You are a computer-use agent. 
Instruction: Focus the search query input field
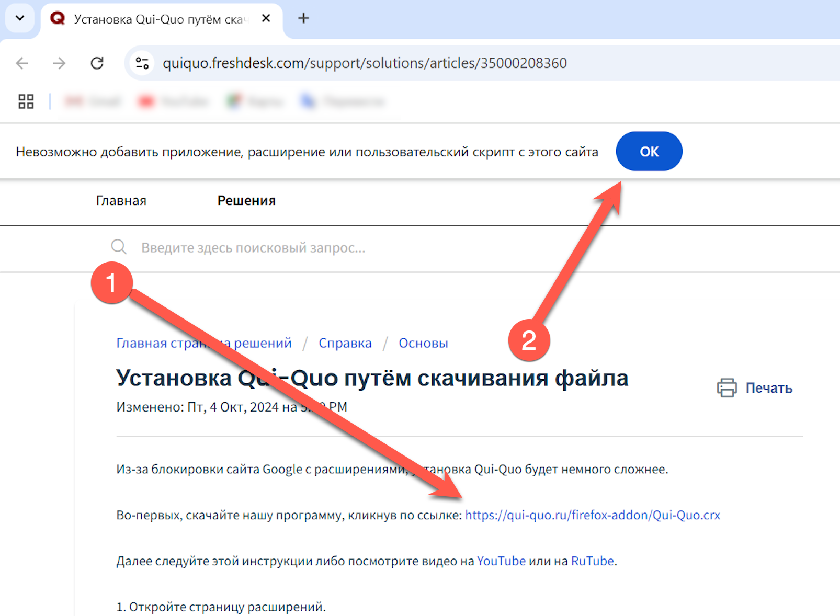(253, 248)
